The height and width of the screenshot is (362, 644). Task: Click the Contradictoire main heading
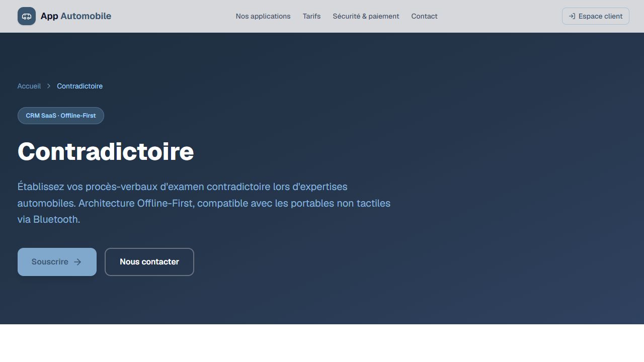click(x=106, y=151)
